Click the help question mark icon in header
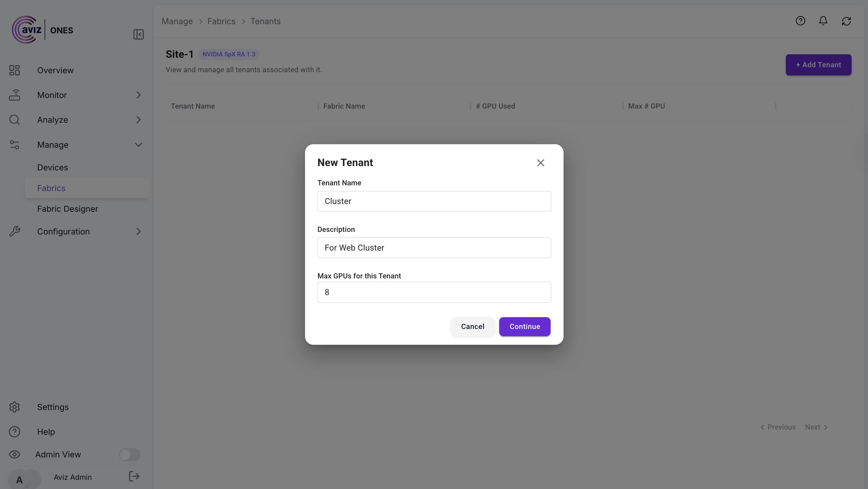 pyautogui.click(x=800, y=21)
